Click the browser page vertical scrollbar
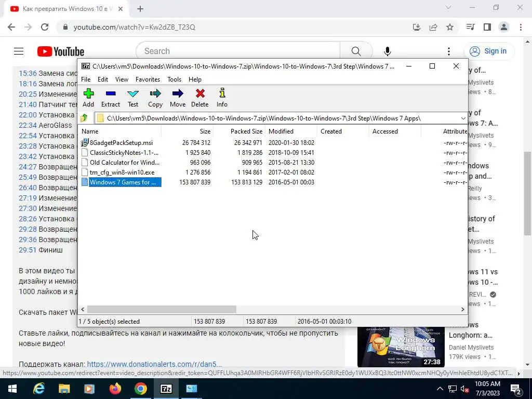Screen dimensions: 532x399 [527, 193]
